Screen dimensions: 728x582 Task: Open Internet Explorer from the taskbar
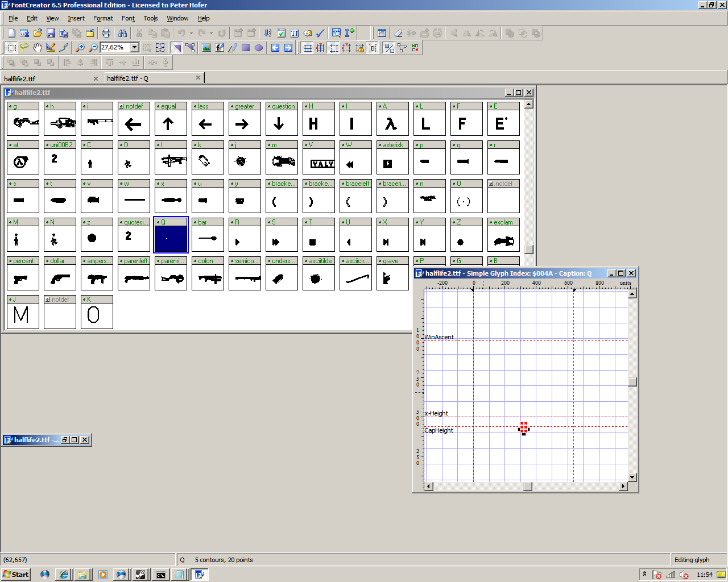[x=64, y=575]
